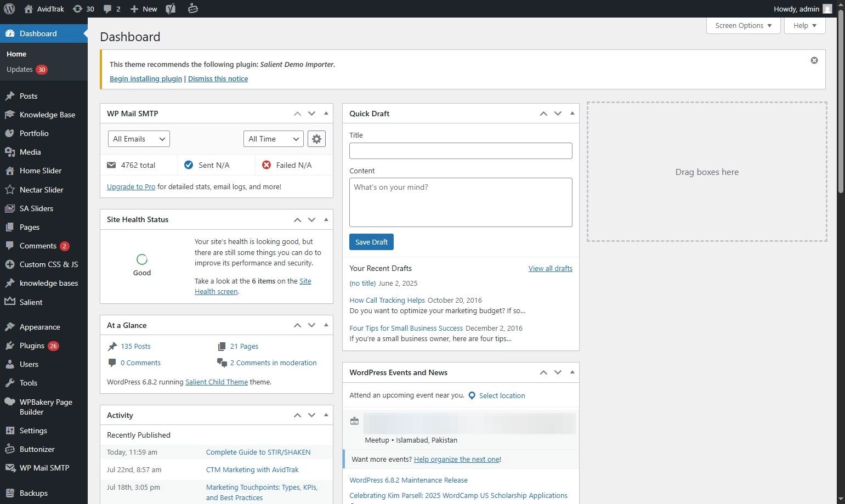Open the Settings menu in sidebar
This screenshot has width=845, height=504.
tap(44, 431)
